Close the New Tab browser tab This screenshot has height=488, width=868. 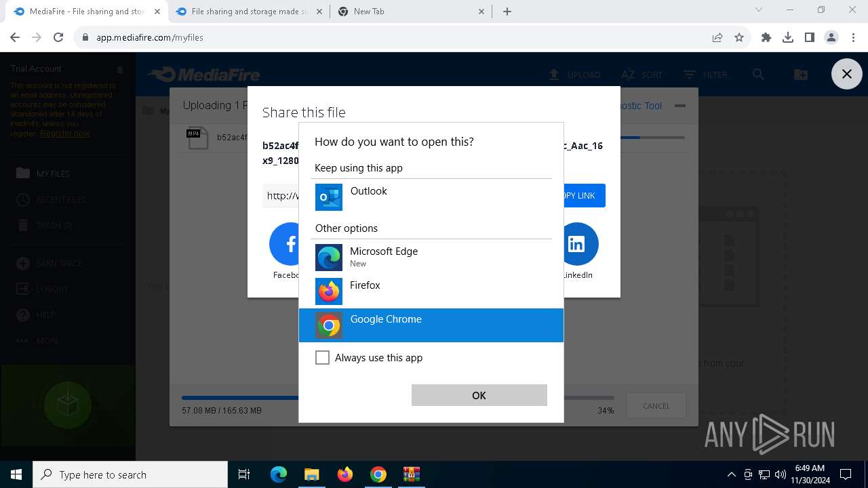click(482, 12)
